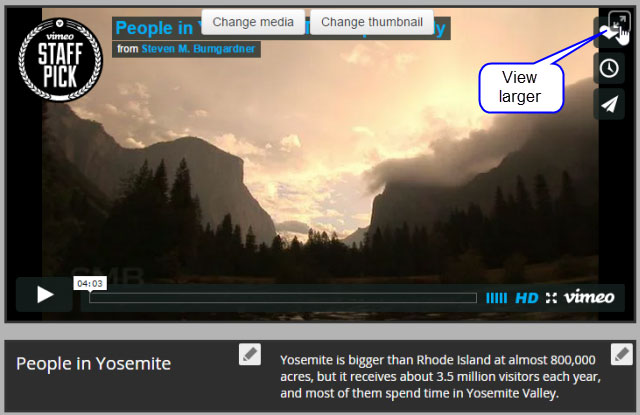Toggle HD quality in the player
The image size is (640, 415).
(x=527, y=298)
